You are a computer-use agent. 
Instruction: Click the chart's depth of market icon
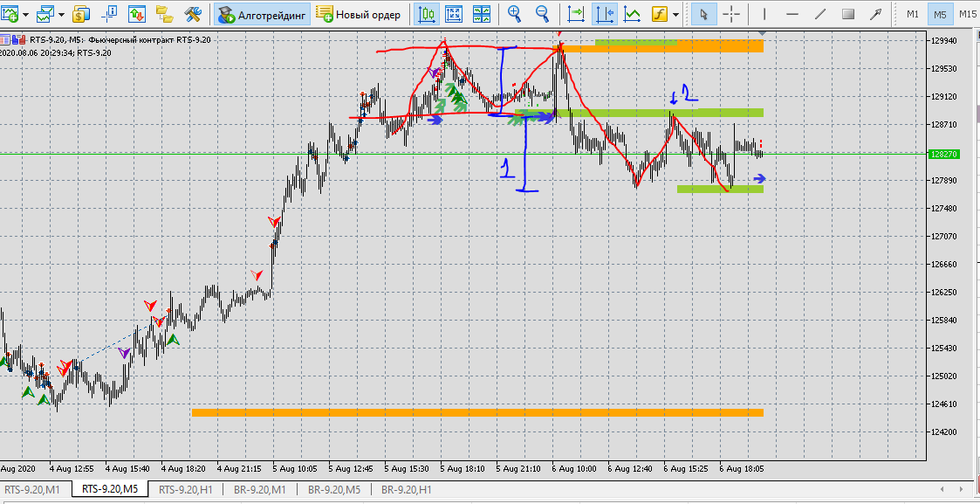5,40
